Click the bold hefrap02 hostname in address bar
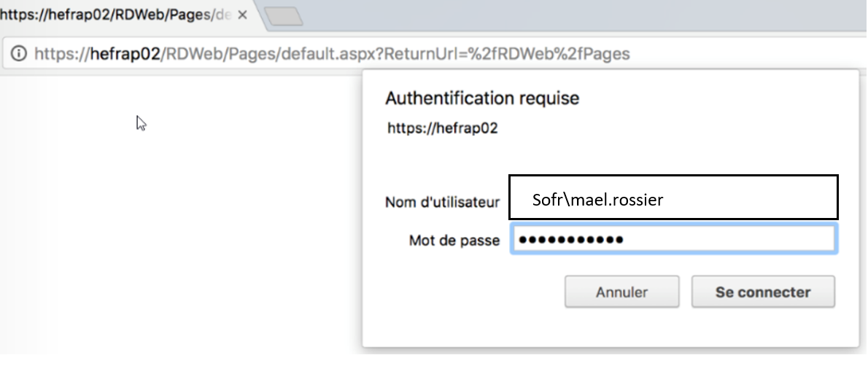Screen dimensions: 868x382 [x=125, y=54]
